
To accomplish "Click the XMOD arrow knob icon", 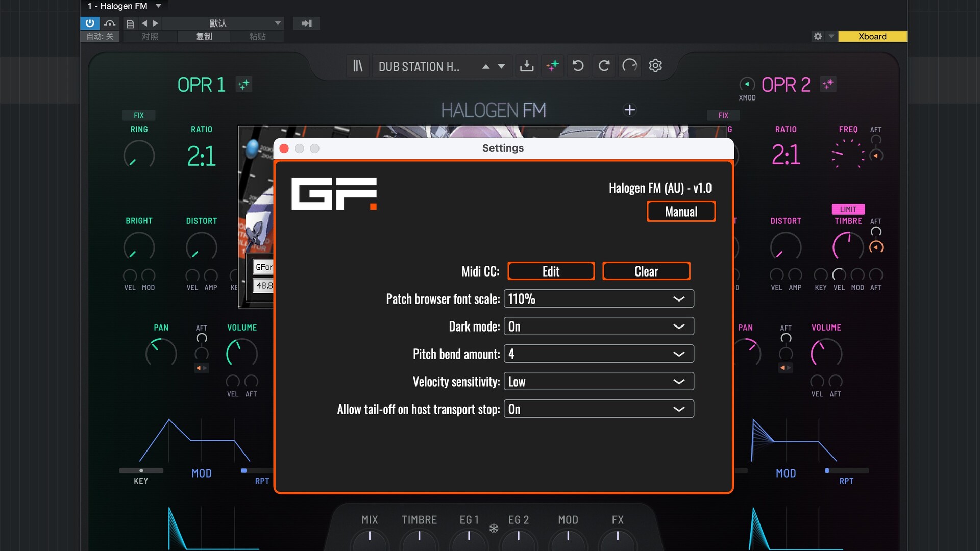I will (747, 84).
